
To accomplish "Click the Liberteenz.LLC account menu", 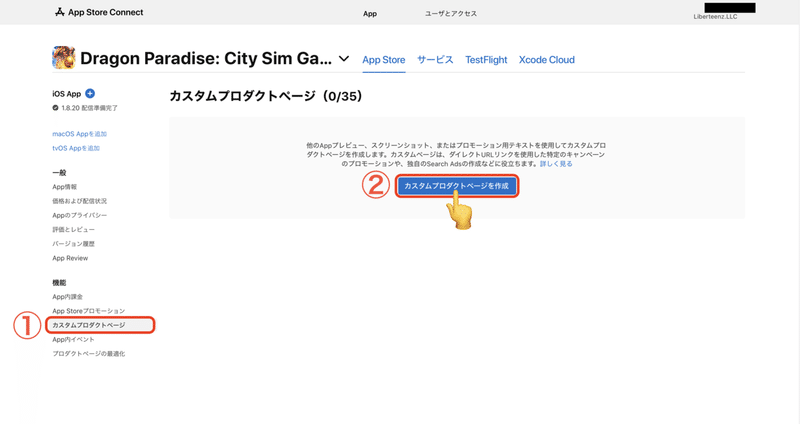I will pyautogui.click(x=715, y=16).
